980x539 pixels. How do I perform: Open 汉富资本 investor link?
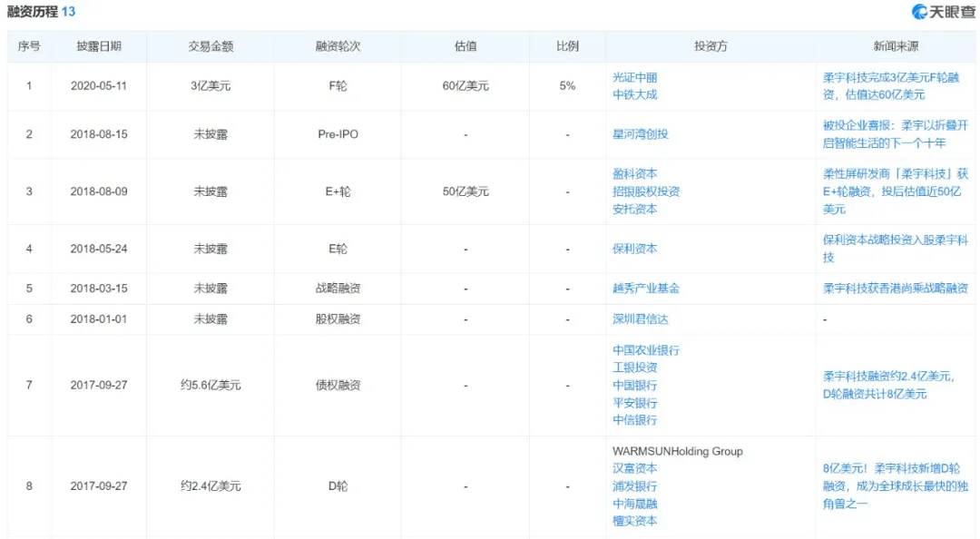coord(634,469)
